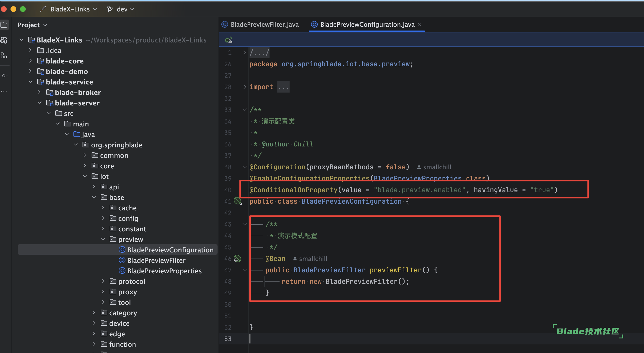The height and width of the screenshot is (353, 644).
Task: Collapse the org.springblade package
Action: (76, 145)
